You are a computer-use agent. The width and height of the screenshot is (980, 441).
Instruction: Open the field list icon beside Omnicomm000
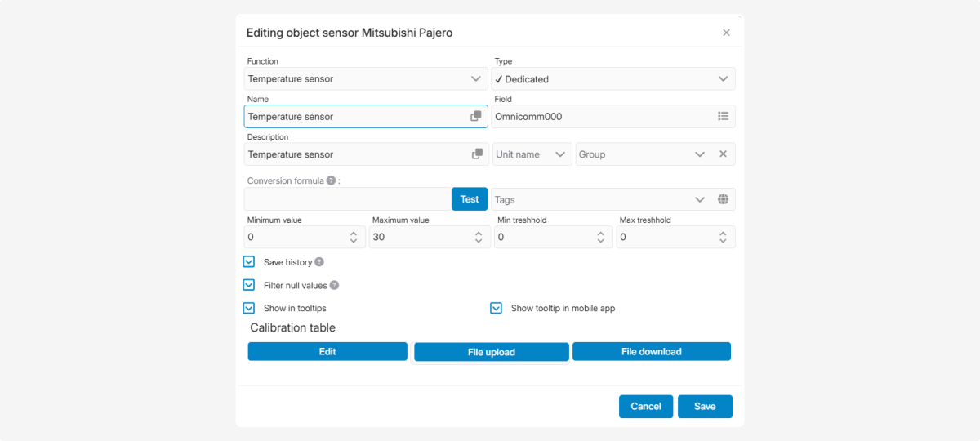point(723,117)
